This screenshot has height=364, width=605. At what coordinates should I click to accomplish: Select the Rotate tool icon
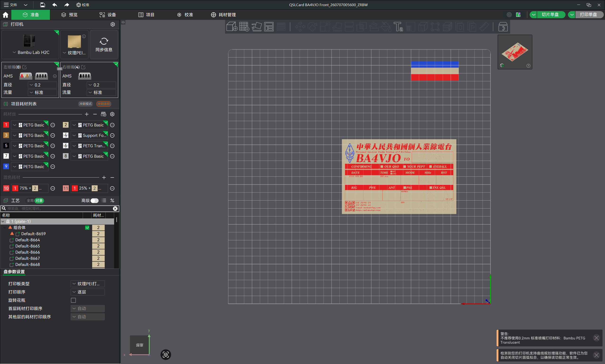(x=312, y=26)
